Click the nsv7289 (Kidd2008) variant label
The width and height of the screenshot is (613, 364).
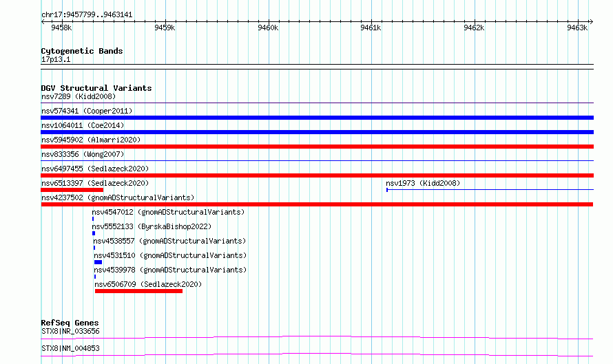[79, 96]
